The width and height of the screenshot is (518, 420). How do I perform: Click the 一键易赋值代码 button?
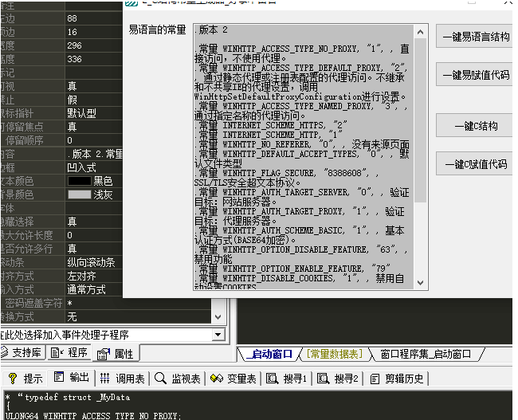pos(476,74)
